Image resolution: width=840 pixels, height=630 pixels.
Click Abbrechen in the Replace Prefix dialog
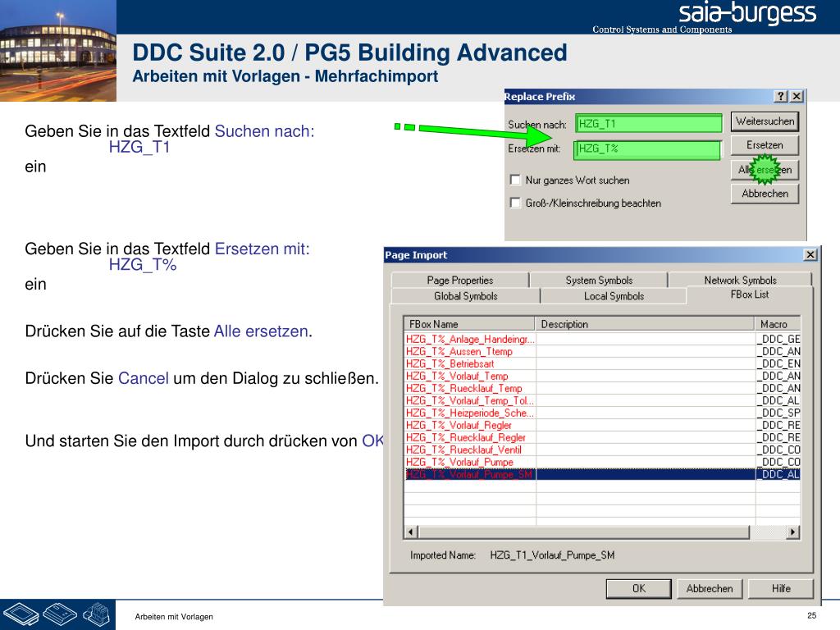(765, 194)
